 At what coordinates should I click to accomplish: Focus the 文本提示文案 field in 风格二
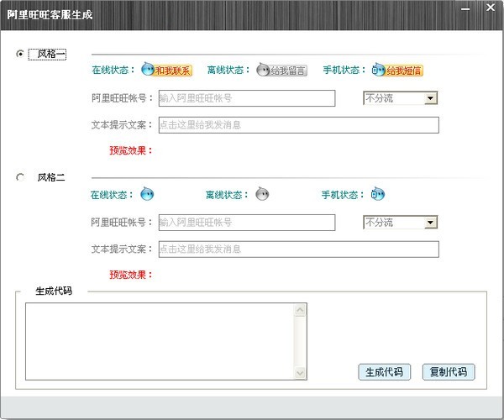tap(298, 249)
